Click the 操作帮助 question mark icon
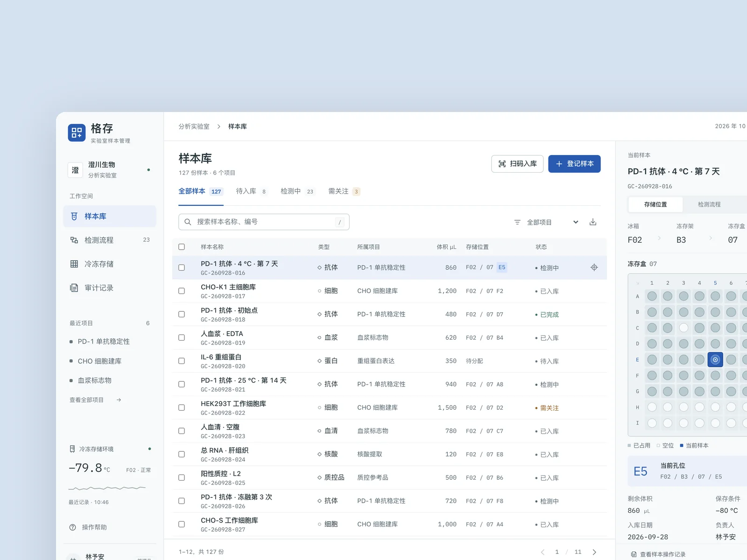747x560 pixels. [73, 527]
